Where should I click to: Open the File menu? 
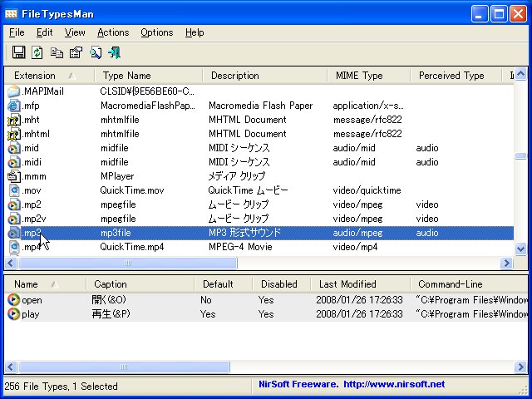tap(17, 32)
